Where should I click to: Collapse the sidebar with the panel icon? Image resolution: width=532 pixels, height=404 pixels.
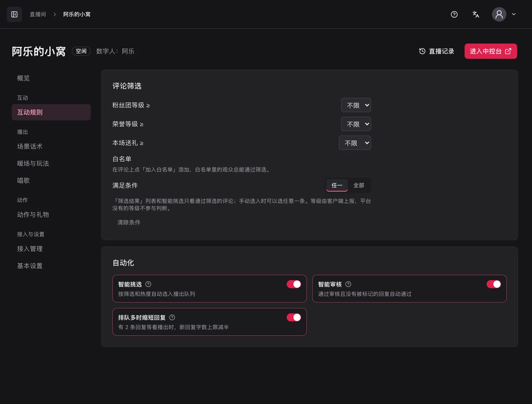point(14,14)
